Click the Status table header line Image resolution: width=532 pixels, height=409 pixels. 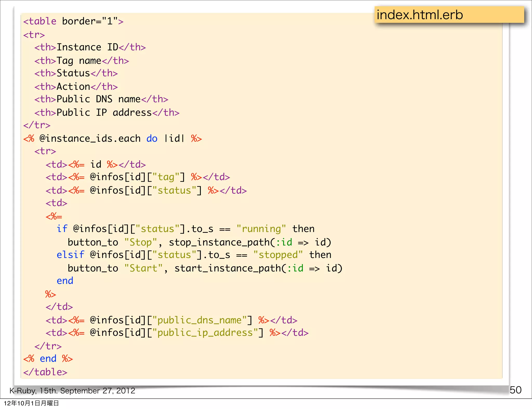[x=76, y=73]
